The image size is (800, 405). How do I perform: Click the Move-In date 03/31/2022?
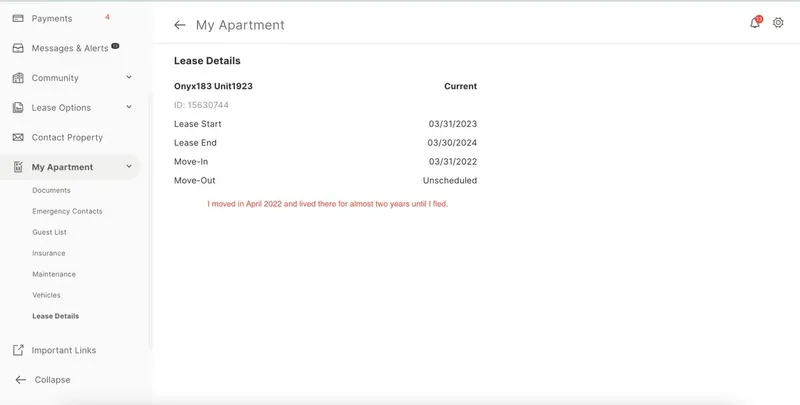pyautogui.click(x=453, y=162)
